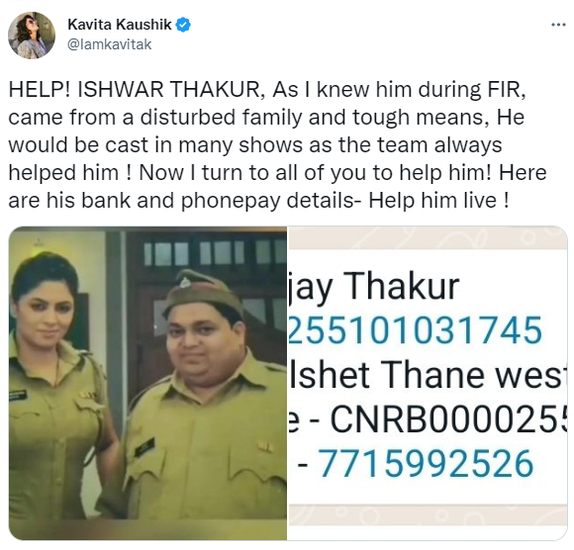Open the @Iamkavitak handle link
This screenshot has height=550, width=574.
[x=109, y=44]
